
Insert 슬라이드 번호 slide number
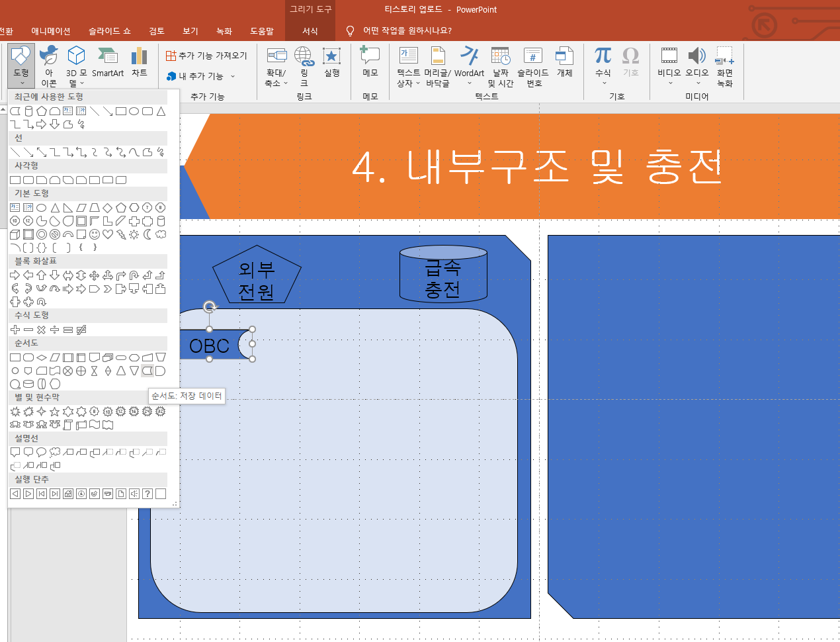(x=533, y=66)
